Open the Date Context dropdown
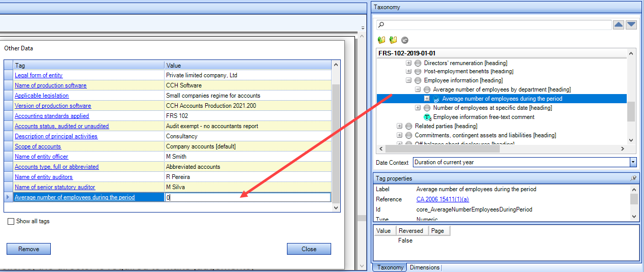The width and height of the screenshot is (644, 272). point(633,162)
